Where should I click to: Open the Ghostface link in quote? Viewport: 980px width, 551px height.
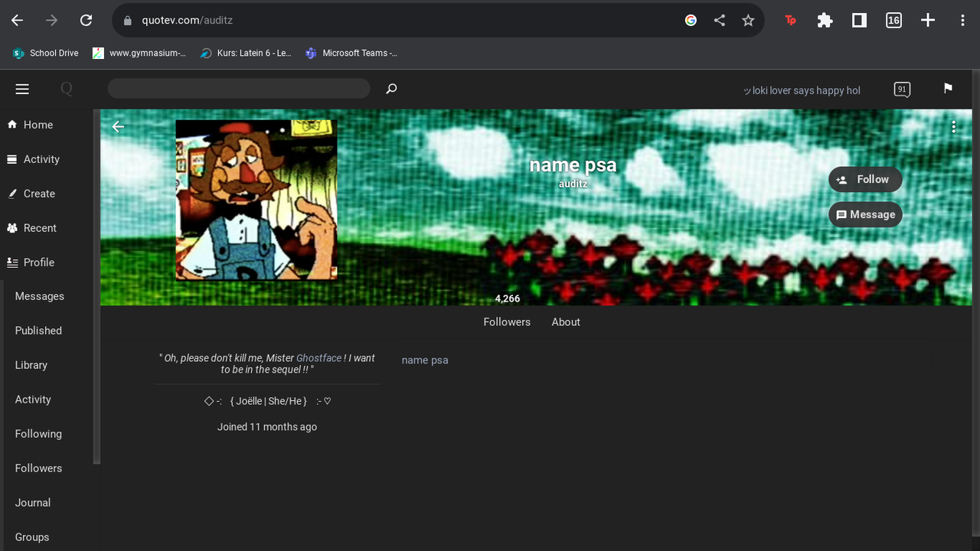[318, 358]
